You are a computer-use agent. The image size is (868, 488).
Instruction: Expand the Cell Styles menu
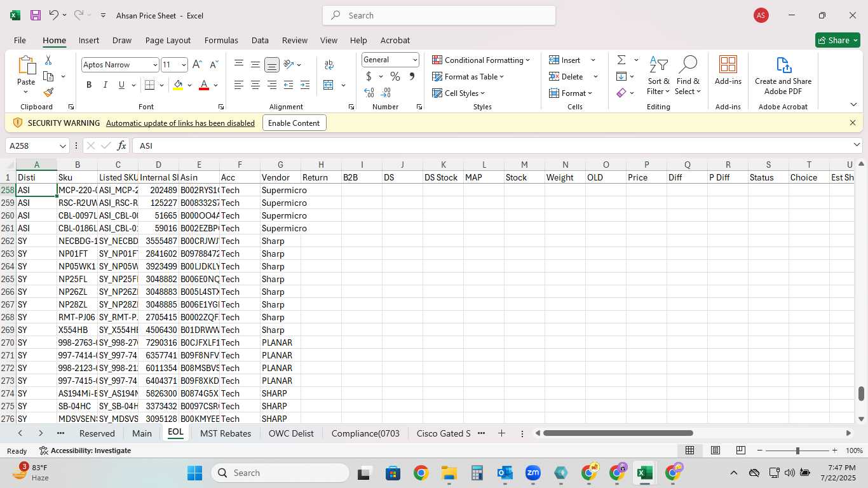tap(458, 93)
